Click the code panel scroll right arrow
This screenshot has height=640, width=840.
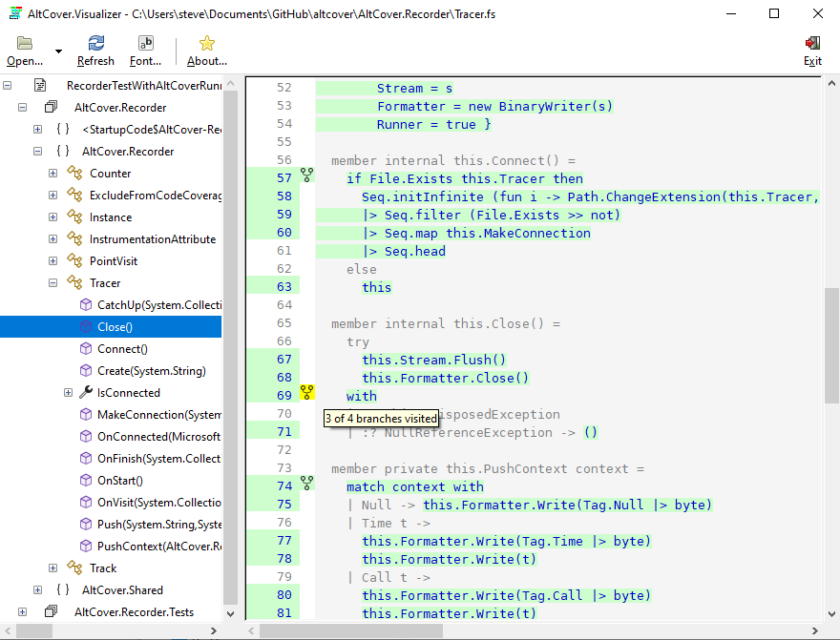[815, 630]
